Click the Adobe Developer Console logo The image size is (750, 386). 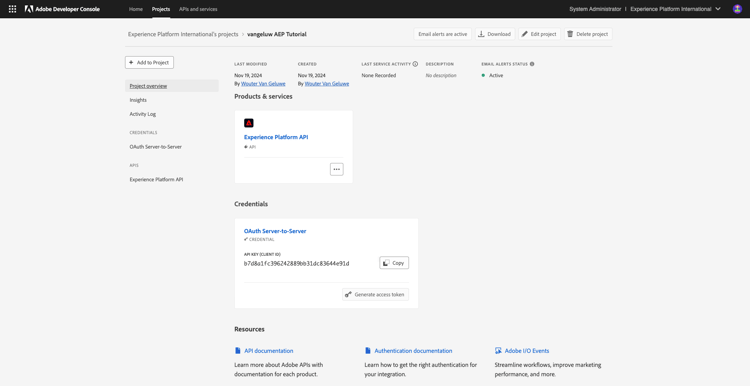[62, 9]
